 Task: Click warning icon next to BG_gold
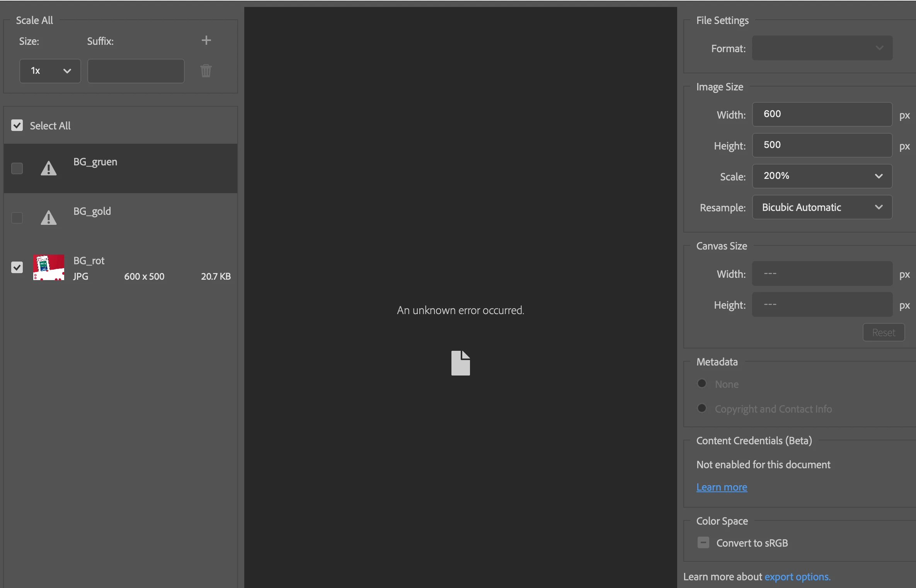pyautogui.click(x=49, y=218)
